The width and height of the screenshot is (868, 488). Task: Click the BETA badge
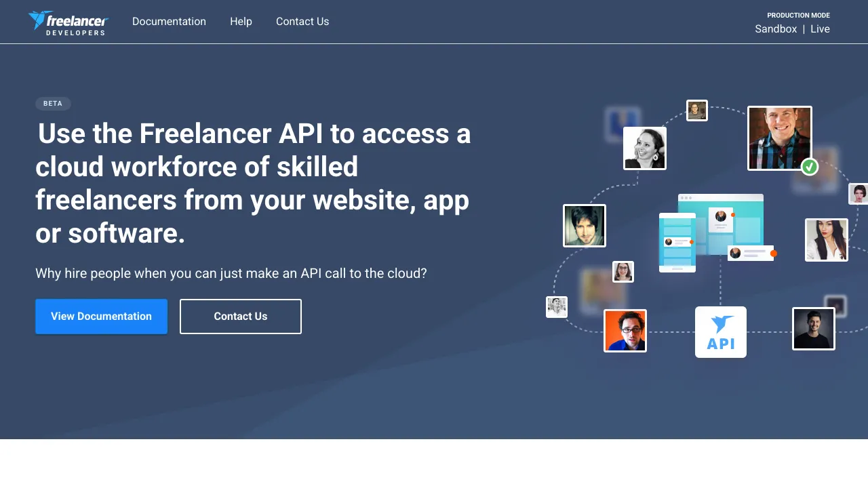point(53,104)
